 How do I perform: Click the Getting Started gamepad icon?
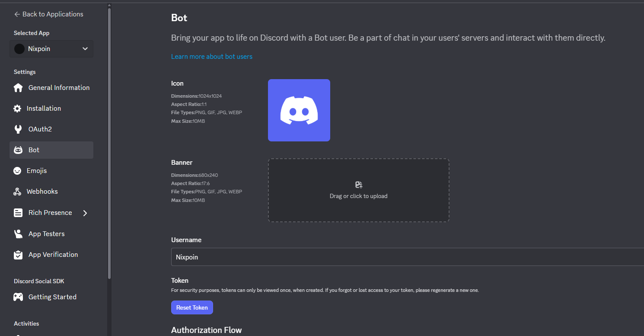pos(18,297)
